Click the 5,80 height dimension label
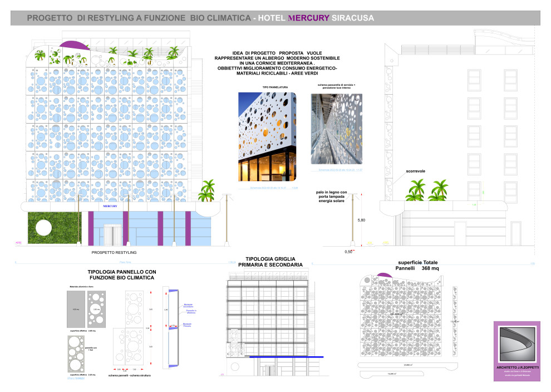 coord(361,221)
